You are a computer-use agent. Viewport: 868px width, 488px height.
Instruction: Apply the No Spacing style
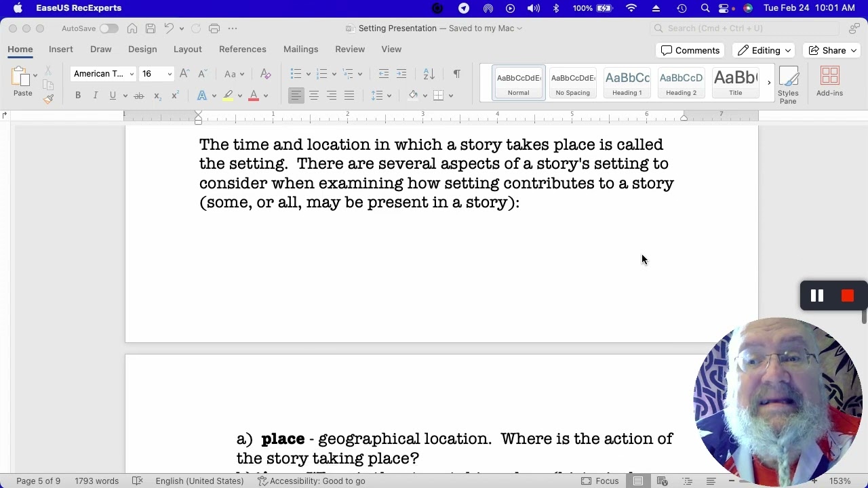click(x=573, y=83)
